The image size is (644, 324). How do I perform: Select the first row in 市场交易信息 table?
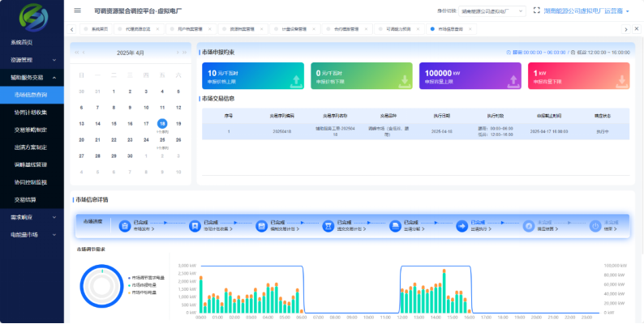[414, 130]
